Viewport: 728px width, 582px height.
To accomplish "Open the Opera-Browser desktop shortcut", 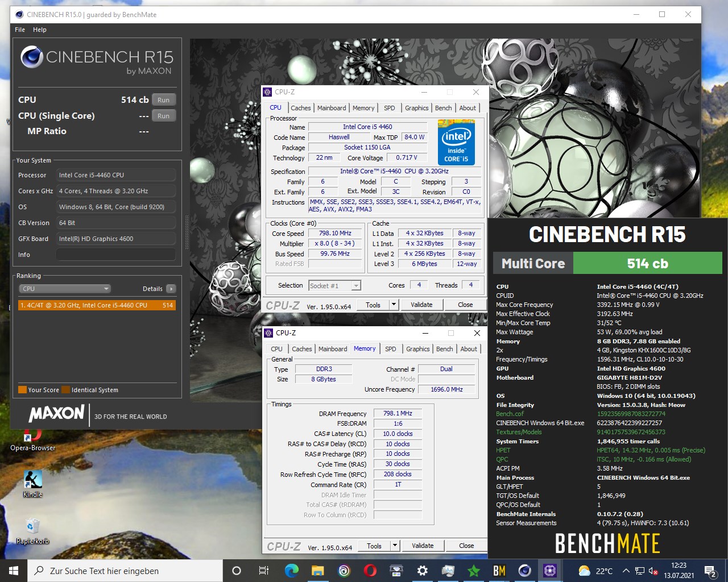I will (x=32, y=441).
